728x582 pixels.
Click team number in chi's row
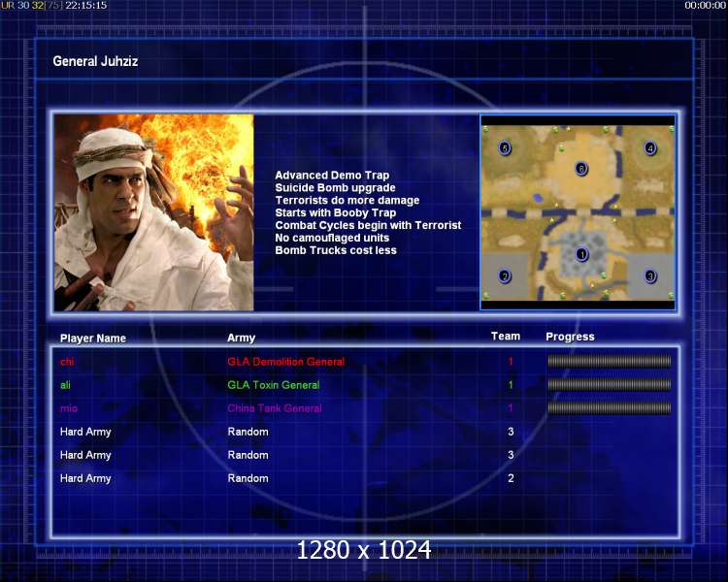click(x=511, y=362)
